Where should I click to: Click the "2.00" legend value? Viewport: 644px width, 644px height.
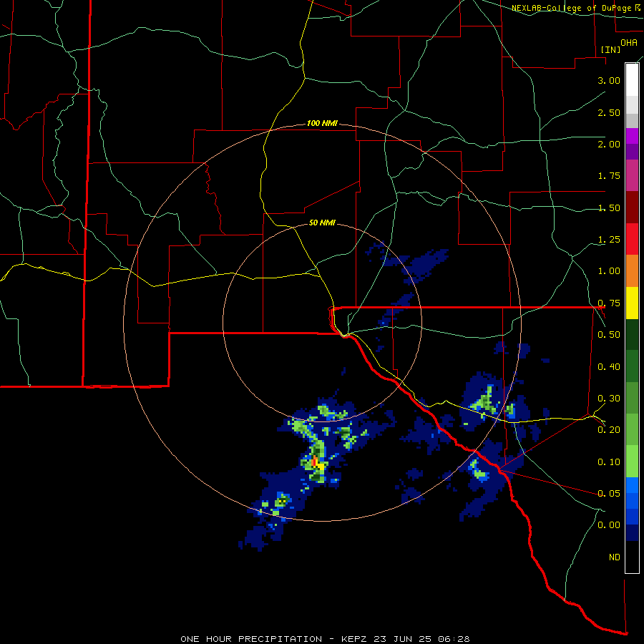pyautogui.click(x=609, y=144)
